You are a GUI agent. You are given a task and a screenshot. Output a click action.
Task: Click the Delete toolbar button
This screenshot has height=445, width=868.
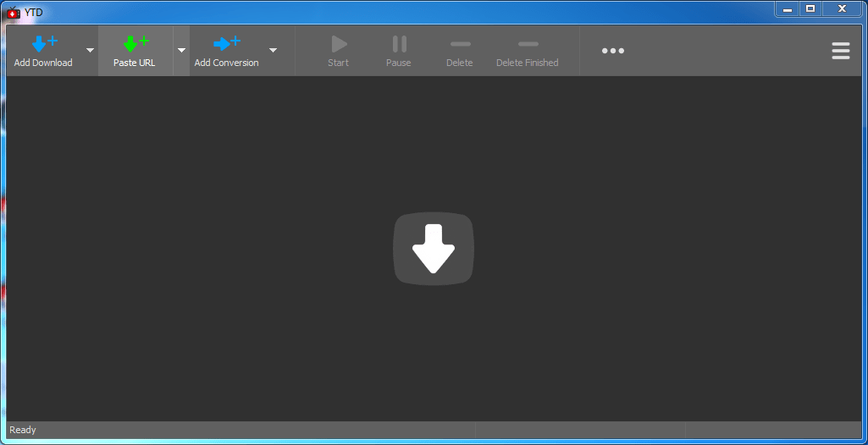[x=460, y=51]
